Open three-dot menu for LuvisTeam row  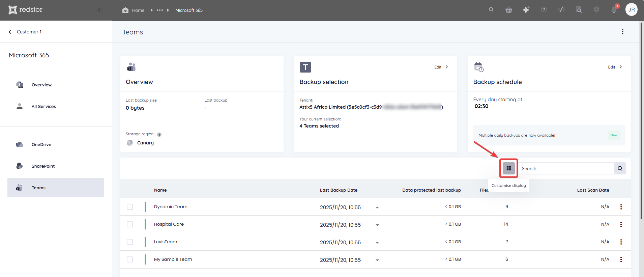[x=621, y=242]
